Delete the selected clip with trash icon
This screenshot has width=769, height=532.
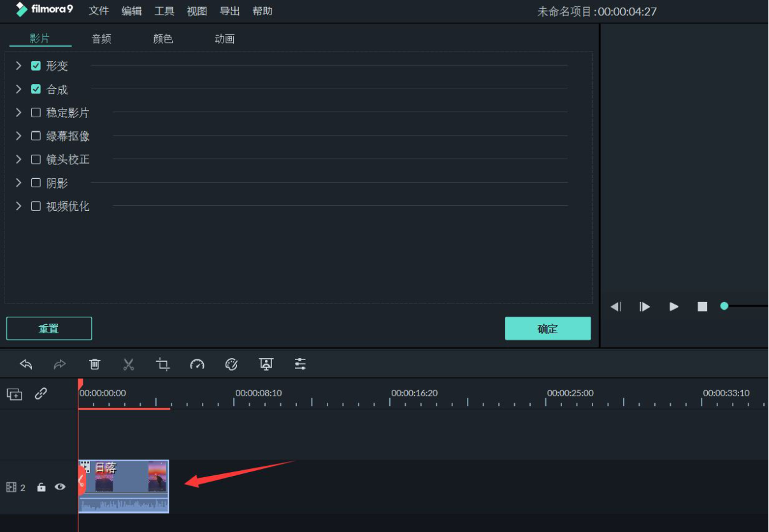pyautogui.click(x=94, y=364)
